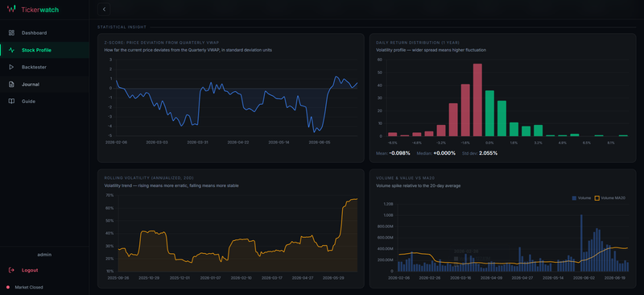
Task: Click the 2026-03-31 label on Z-score axis
Action: (197, 142)
